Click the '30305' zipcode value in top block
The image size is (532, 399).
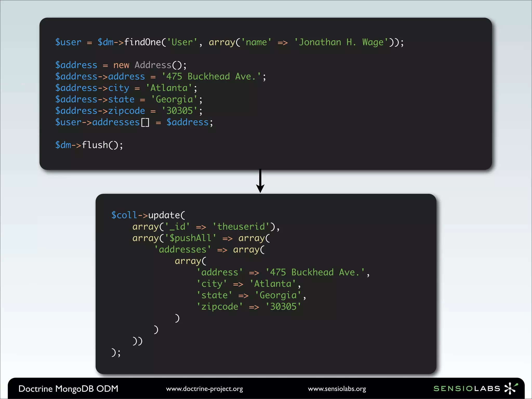click(x=179, y=111)
